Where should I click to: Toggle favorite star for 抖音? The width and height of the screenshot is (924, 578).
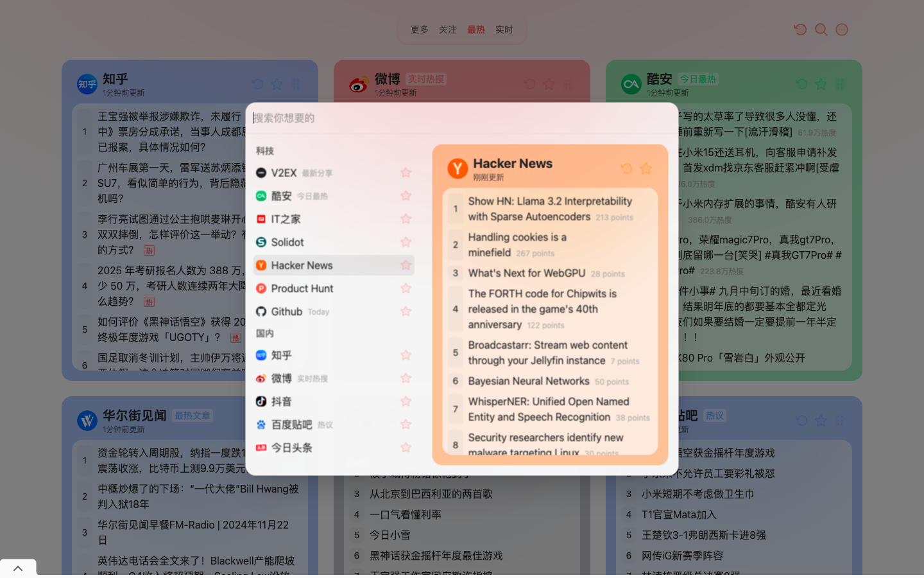pyautogui.click(x=406, y=401)
